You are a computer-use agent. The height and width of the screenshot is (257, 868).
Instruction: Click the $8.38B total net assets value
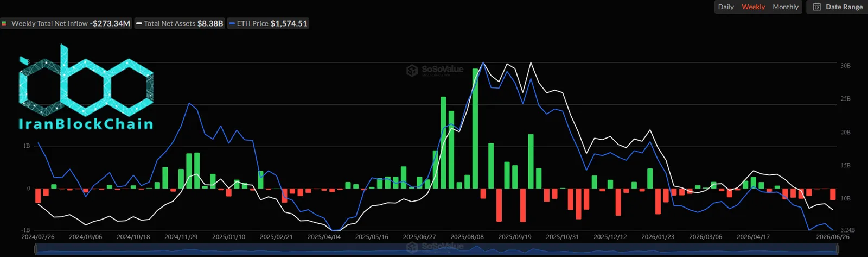[210, 23]
